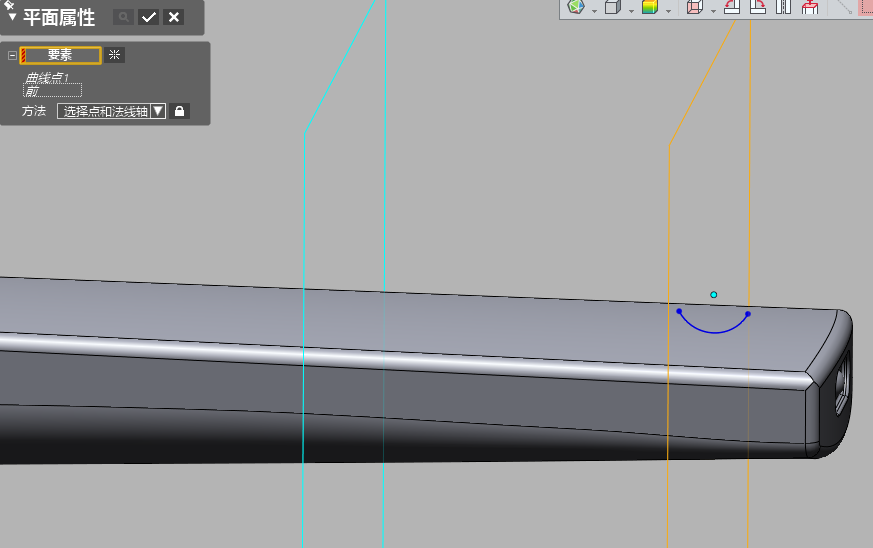Select the 曲线点1 element entry
This screenshot has width=873, height=548.
[47, 77]
